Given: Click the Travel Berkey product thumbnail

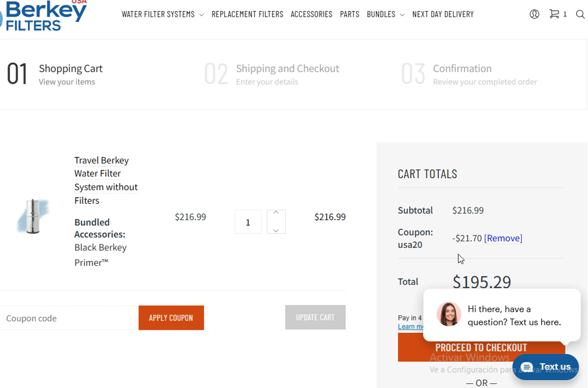Looking at the screenshot, I should click(x=33, y=216).
